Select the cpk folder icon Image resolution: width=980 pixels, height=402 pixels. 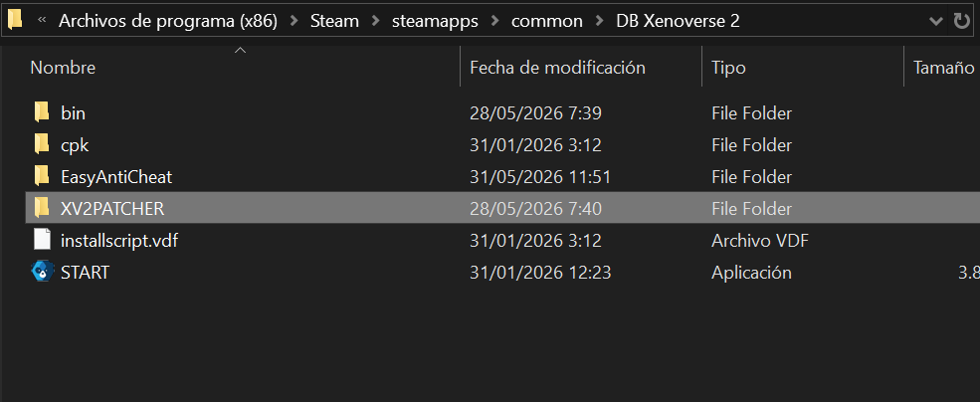click(42, 145)
